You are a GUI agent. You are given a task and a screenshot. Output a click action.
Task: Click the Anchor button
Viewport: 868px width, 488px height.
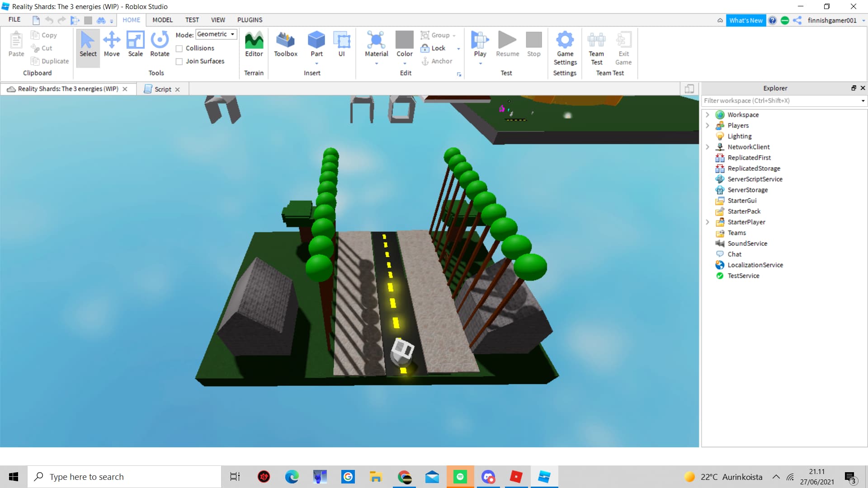tap(437, 61)
